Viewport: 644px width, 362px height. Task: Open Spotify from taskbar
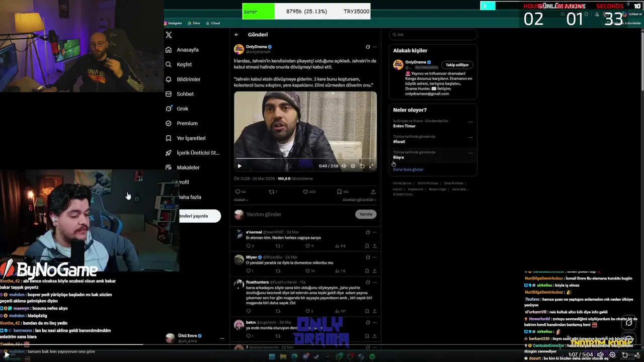point(372,357)
